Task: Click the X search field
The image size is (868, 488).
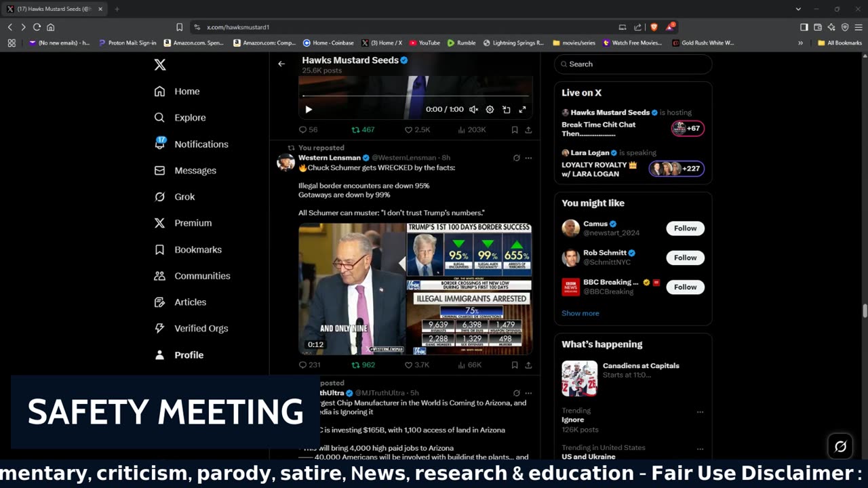Action: click(x=633, y=64)
